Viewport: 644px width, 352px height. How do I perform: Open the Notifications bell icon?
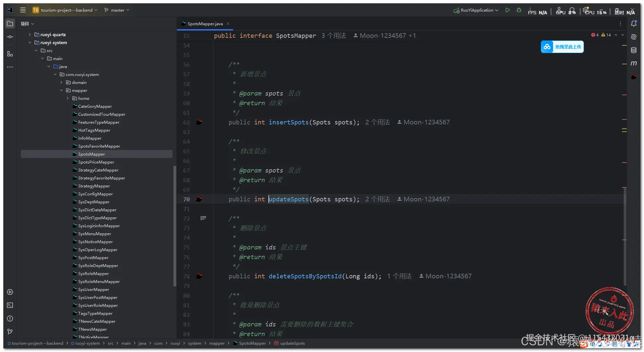(x=634, y=24)
